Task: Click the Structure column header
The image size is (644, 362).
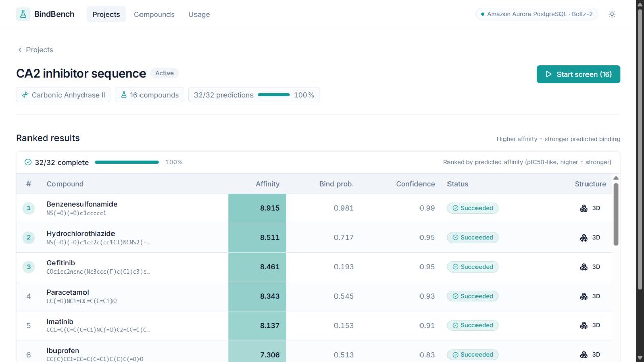Action: (x=591, y=184)
